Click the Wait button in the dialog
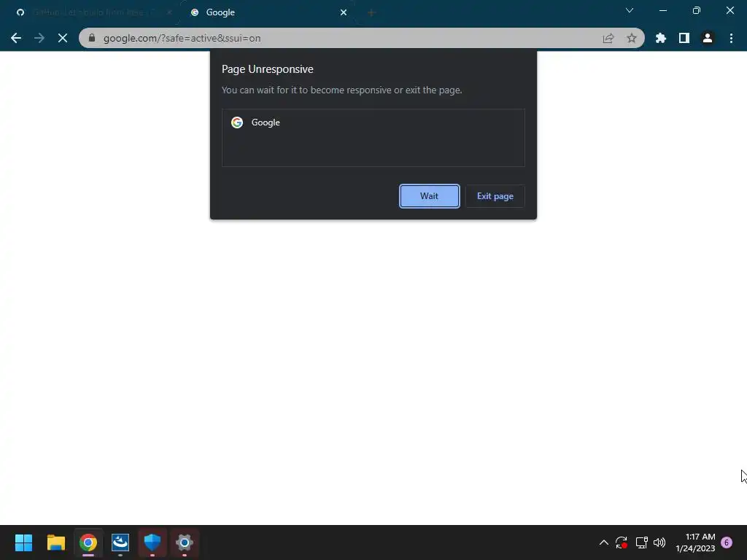Screen dimensions: 747x560 [429, 196]
